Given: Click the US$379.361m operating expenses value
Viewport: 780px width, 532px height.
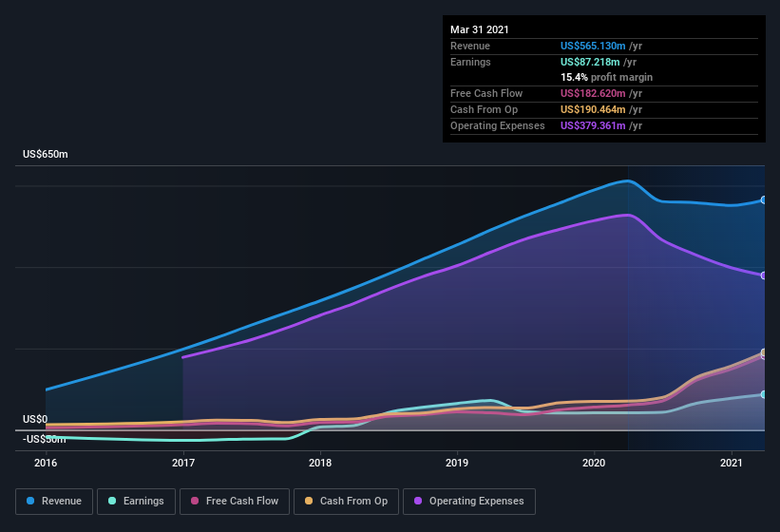Looking at the screenshot, I should (593, 125).
